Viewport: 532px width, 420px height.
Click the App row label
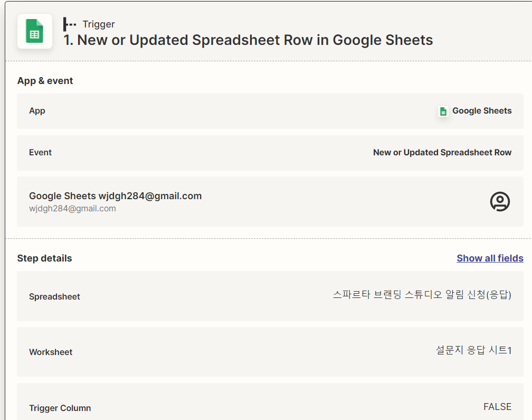click(37, 111)
